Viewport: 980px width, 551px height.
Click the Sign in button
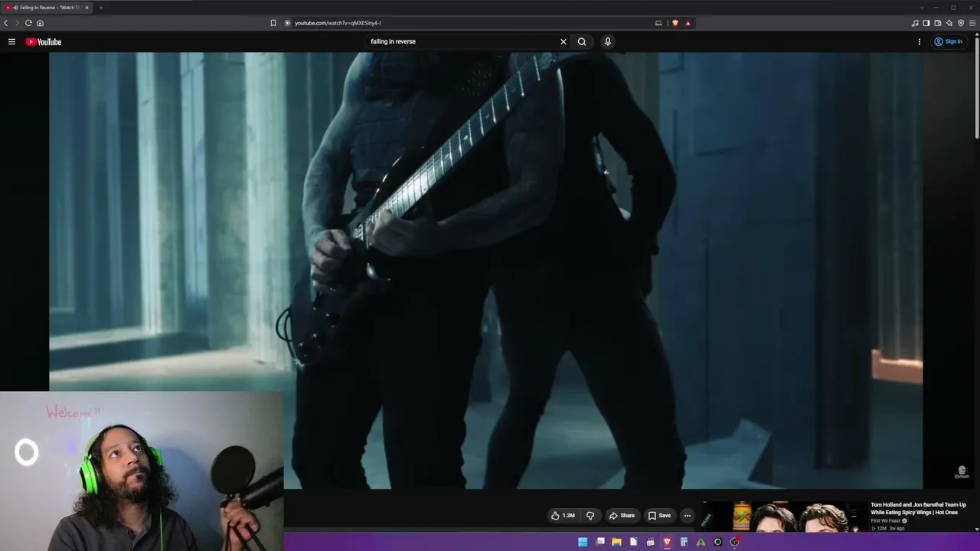pyautogui.click(x=948, y=42)
